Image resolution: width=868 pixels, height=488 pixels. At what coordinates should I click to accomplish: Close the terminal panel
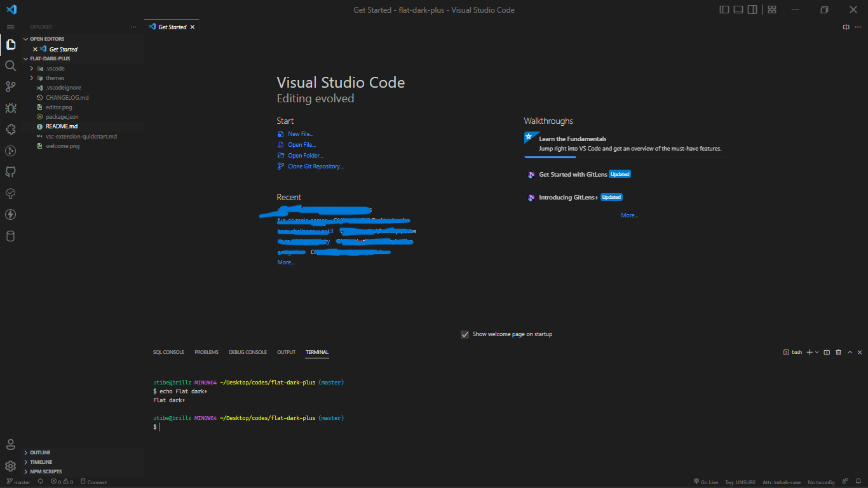tap(860, 352)
